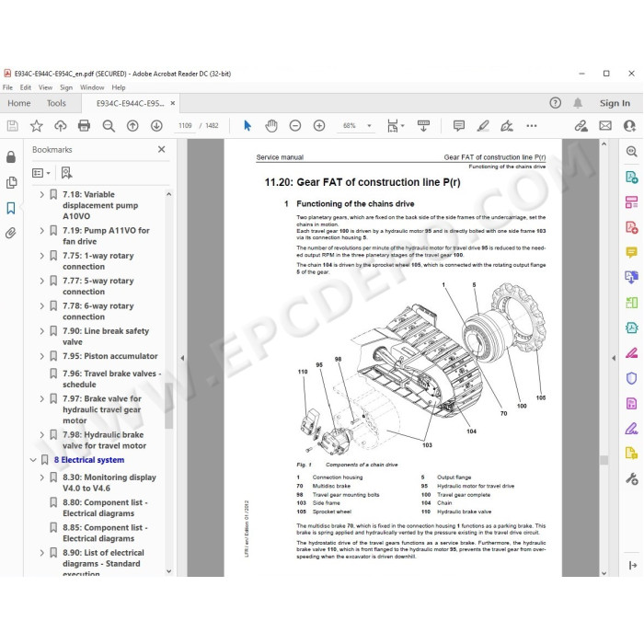Screen dimensions: 644x644
Task: Open security lock panel in left sidebar
Action: point(11,157)
